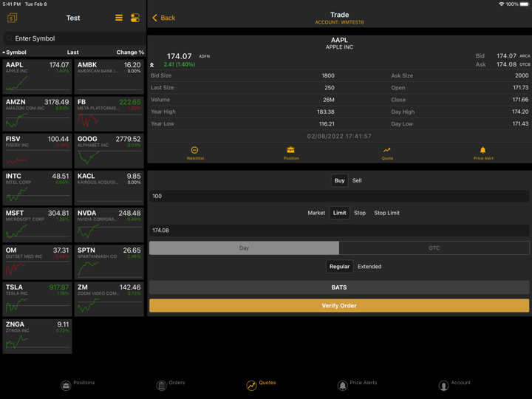Go Back from the Trade screen
The image size is (532, 399).
(x=163, y=18)
